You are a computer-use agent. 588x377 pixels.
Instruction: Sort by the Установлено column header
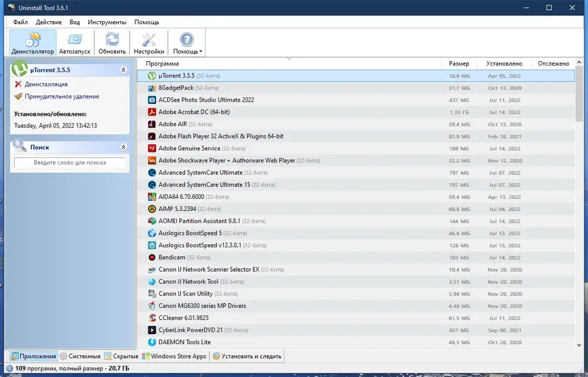pyautogui.click(x=505, y=63)
